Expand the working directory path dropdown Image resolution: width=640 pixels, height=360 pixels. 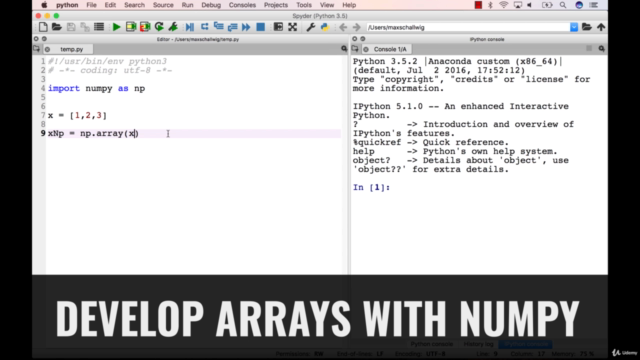pos(574,27)
